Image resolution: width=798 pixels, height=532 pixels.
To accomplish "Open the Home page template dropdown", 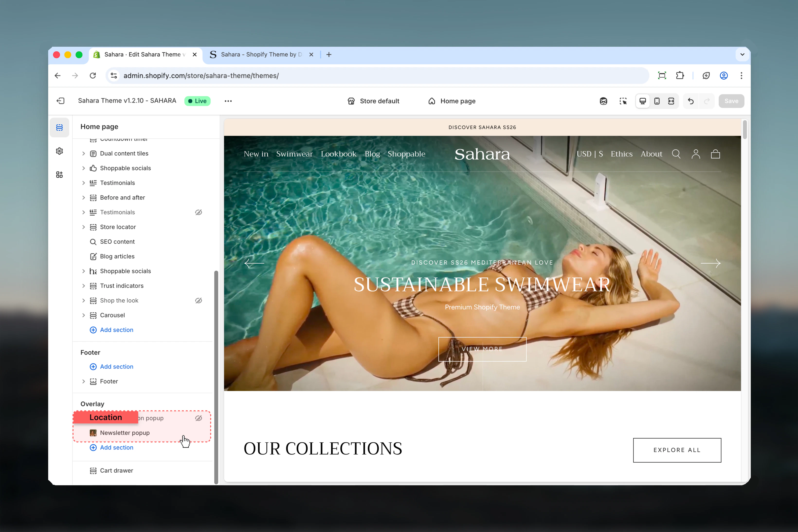I will tap(452, 101).
